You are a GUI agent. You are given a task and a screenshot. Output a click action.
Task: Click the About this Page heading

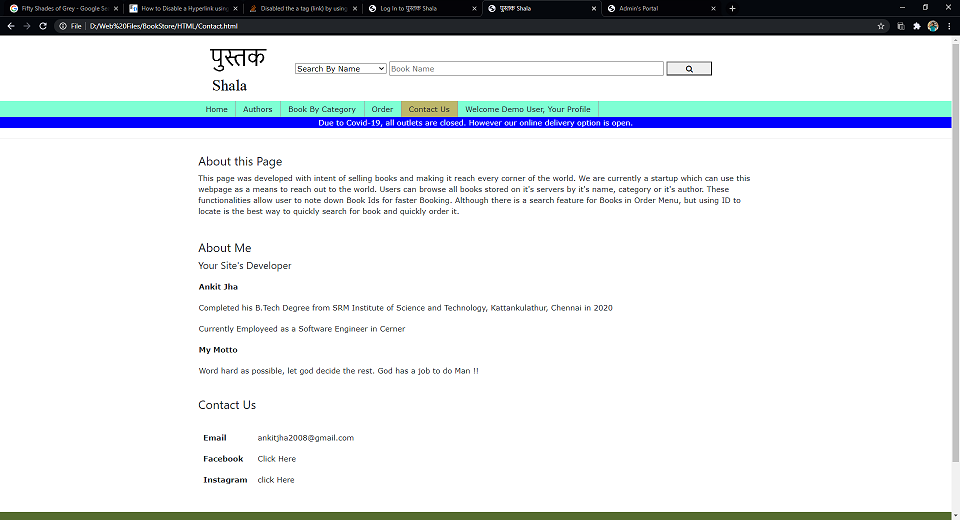(240, 162)
